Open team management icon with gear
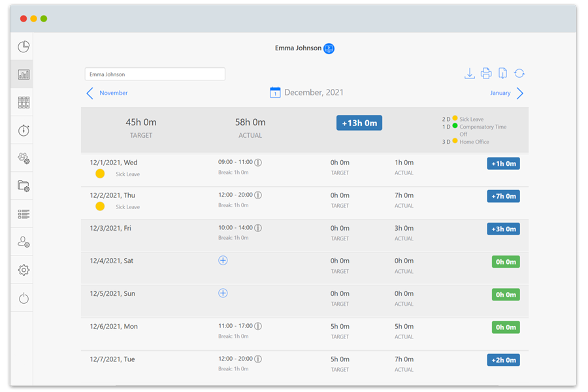 [x=24, y=158]
